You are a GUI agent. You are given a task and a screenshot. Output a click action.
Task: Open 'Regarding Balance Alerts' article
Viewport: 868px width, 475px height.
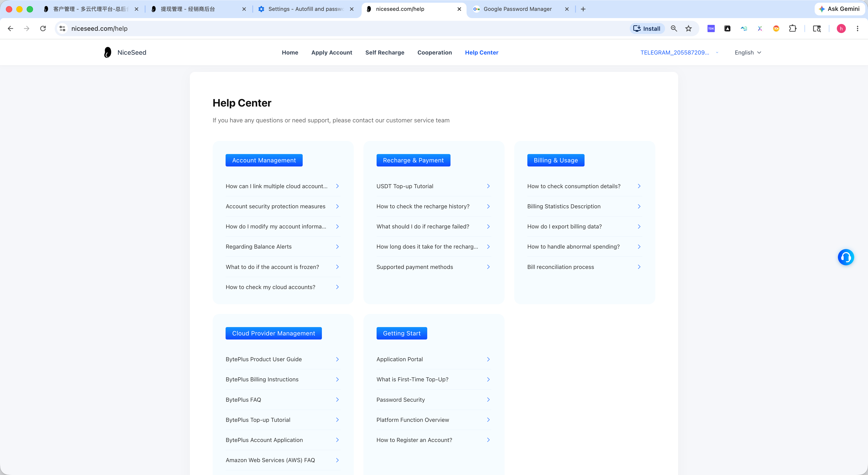coord(283,247)
